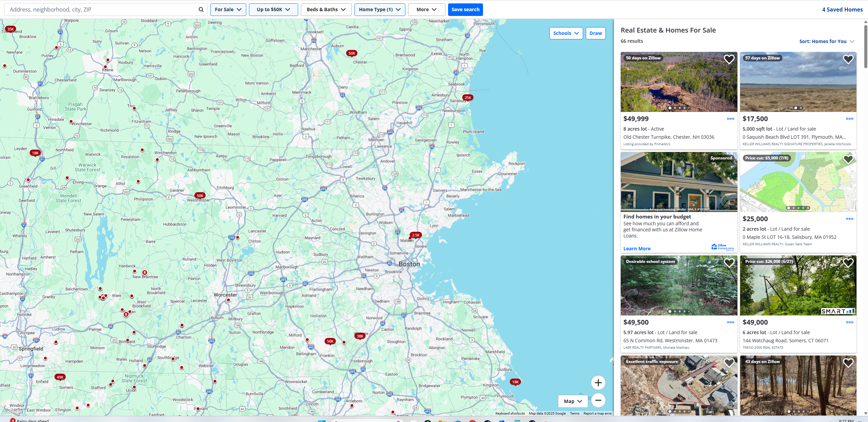Open three-dot menu on $49,500 listing
The height and width of the screenshot is (422, 868).
pyautogui.click(x=730, y=322)
